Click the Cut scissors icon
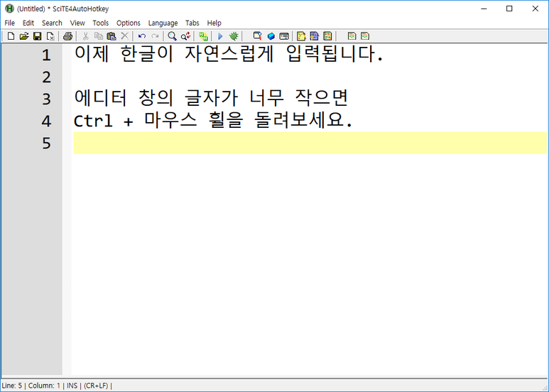 tap(85, 36)
